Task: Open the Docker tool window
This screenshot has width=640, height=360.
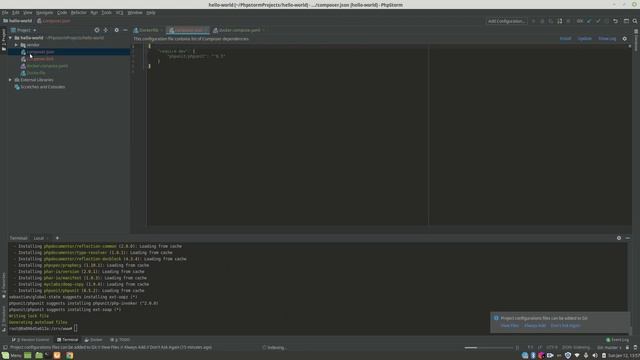Action: point(93,340)
